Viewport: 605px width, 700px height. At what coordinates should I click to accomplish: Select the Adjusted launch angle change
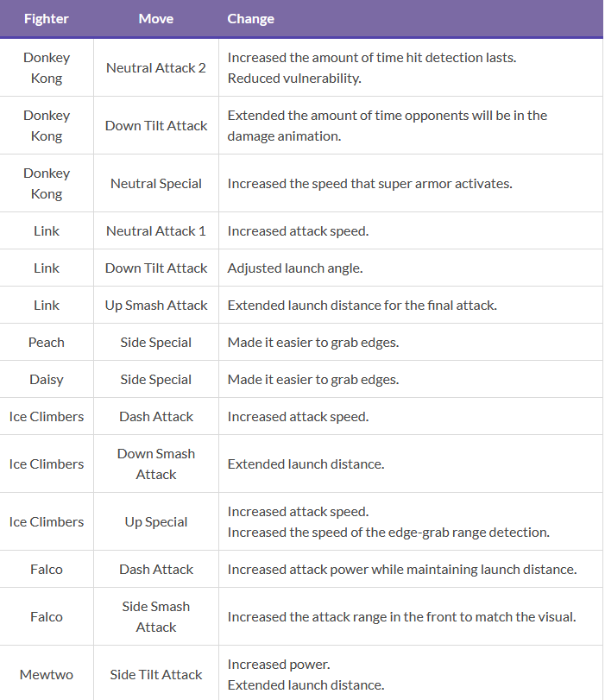tap(295, 268)
